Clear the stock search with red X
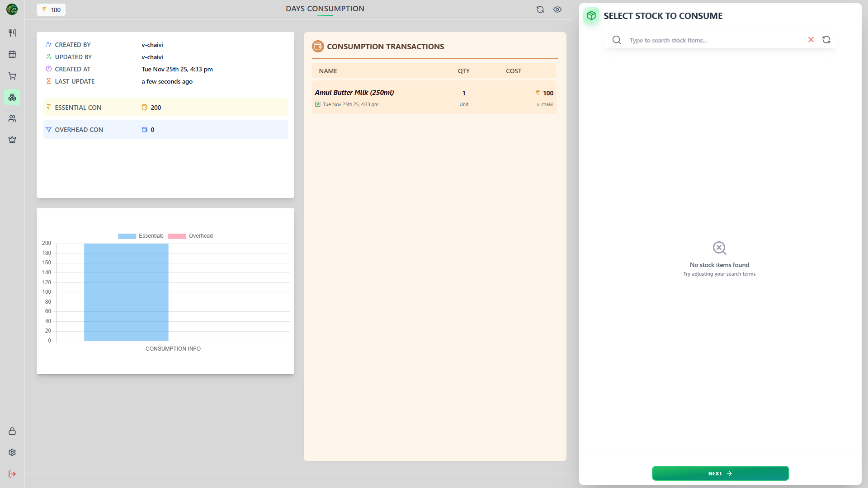Viewport: 868px width, 488px height. [x=811, y=40]
